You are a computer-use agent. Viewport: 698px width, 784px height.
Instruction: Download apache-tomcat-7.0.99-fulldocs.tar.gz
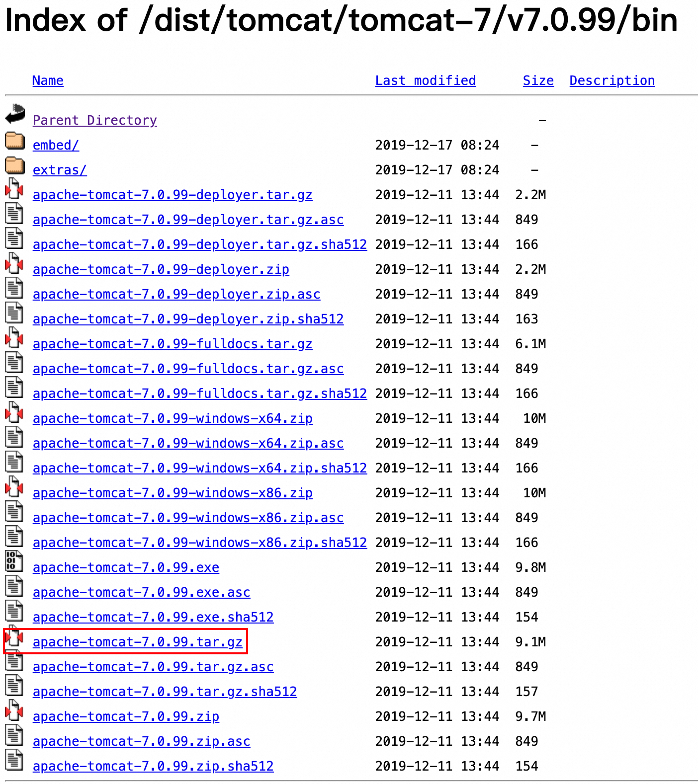pos(173,344)
